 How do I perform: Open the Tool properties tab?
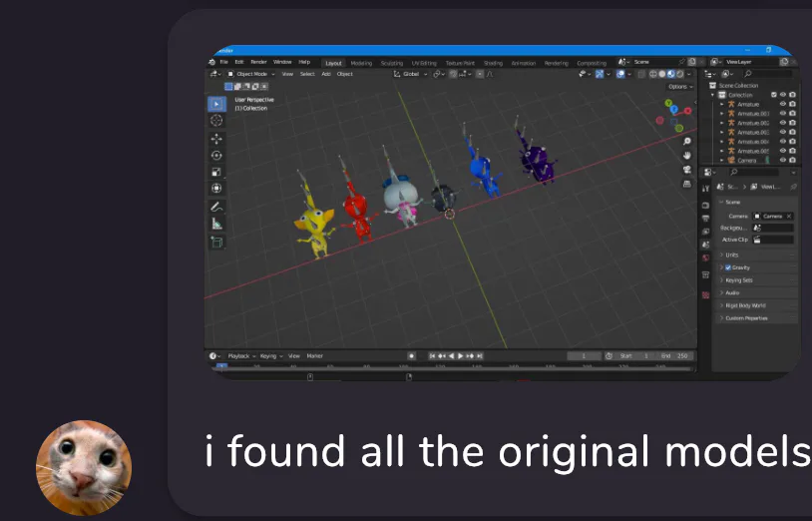(x=705, y=189)
